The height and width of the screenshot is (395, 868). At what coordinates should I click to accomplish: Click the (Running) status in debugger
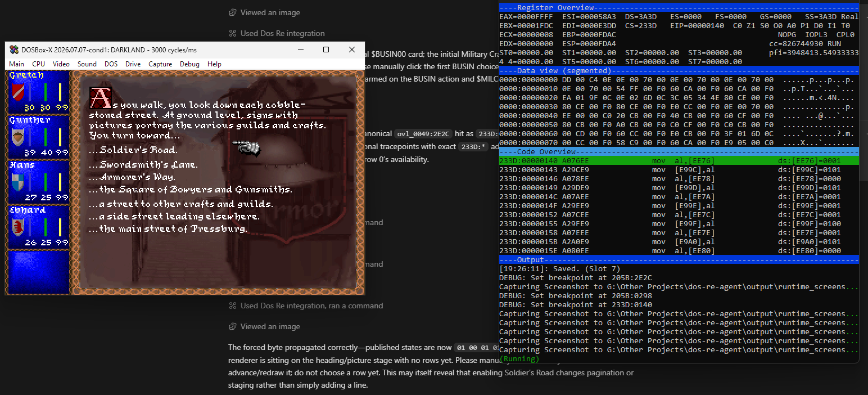tap(519, 359)
